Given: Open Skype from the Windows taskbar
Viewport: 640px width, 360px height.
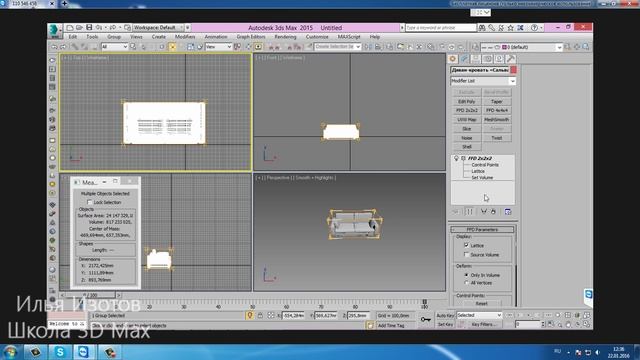Looking at the screenshot, I should 60,352.
